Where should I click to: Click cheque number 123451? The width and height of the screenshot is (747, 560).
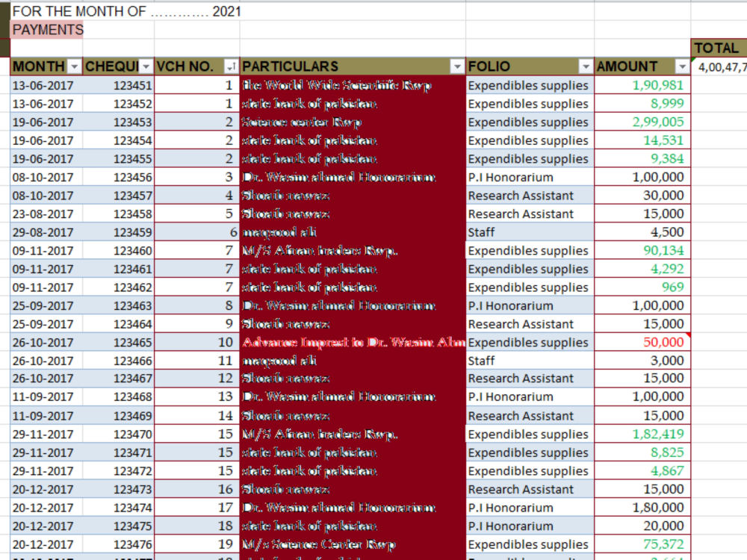pos(133,86)
